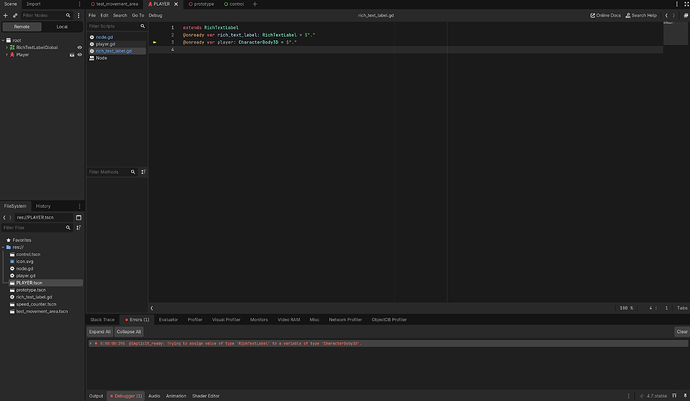This screenshot has height=401, width=690.
Task: Open the History dock tab
Action: [43, 206]
